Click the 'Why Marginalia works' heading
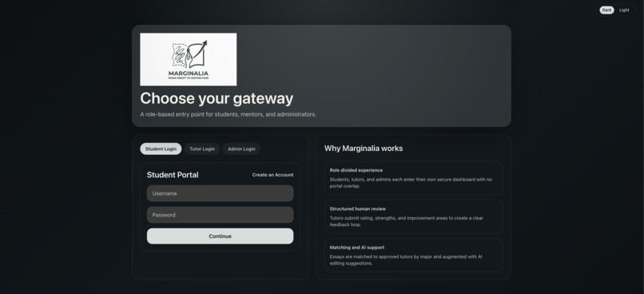The image size is (644, 294). click(364, 149)
